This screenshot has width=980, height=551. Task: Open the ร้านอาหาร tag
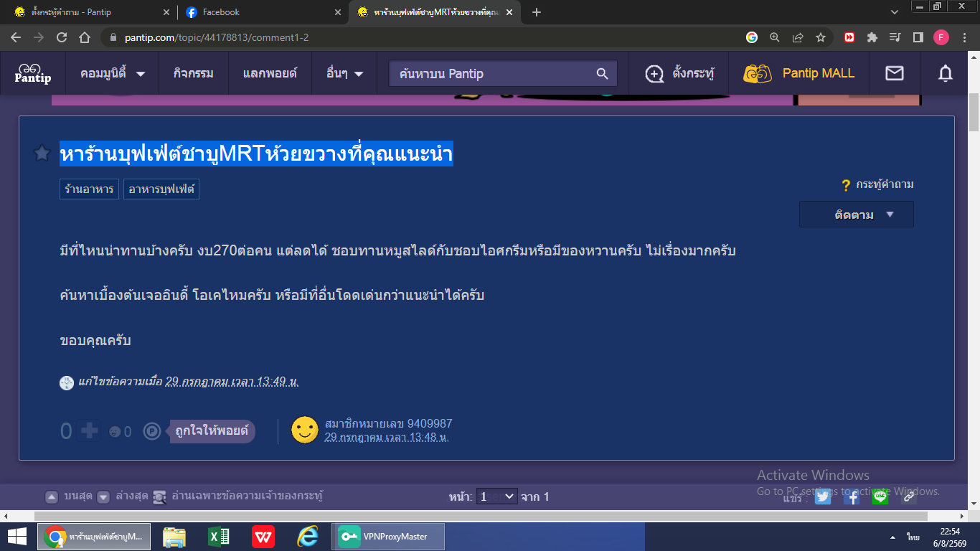[90, 189]
